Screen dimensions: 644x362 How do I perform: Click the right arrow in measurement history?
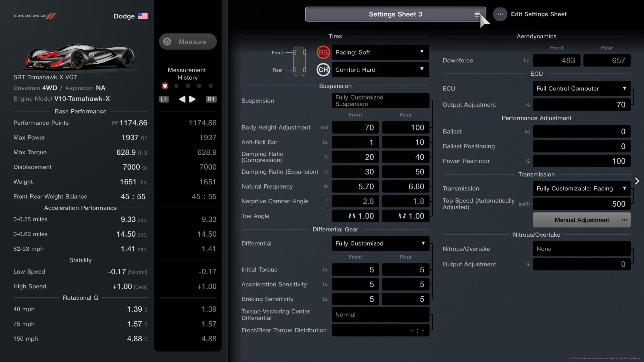point(192,99)
